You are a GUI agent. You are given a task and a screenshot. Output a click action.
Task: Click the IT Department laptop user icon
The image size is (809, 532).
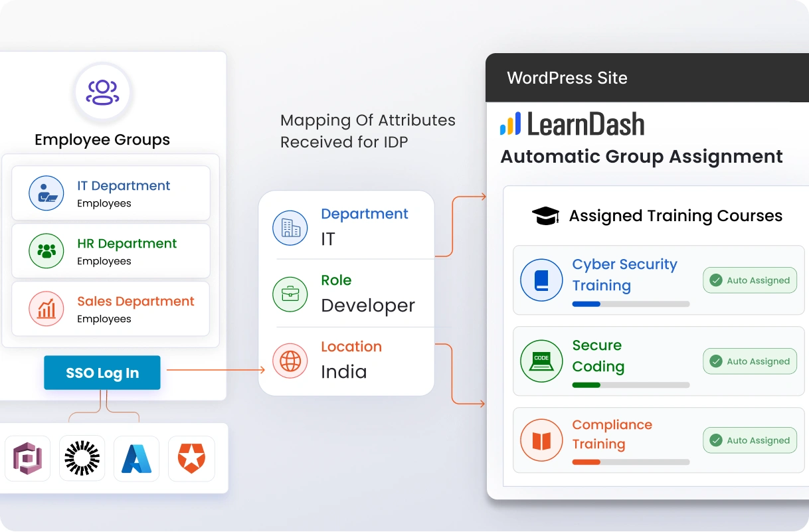pyautogui.click(x=46, y=193)
